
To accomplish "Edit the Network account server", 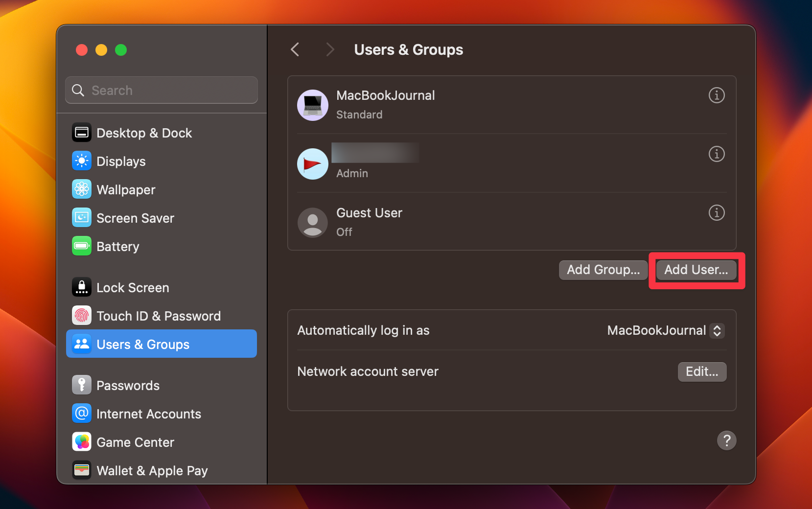I will (702, 371).
